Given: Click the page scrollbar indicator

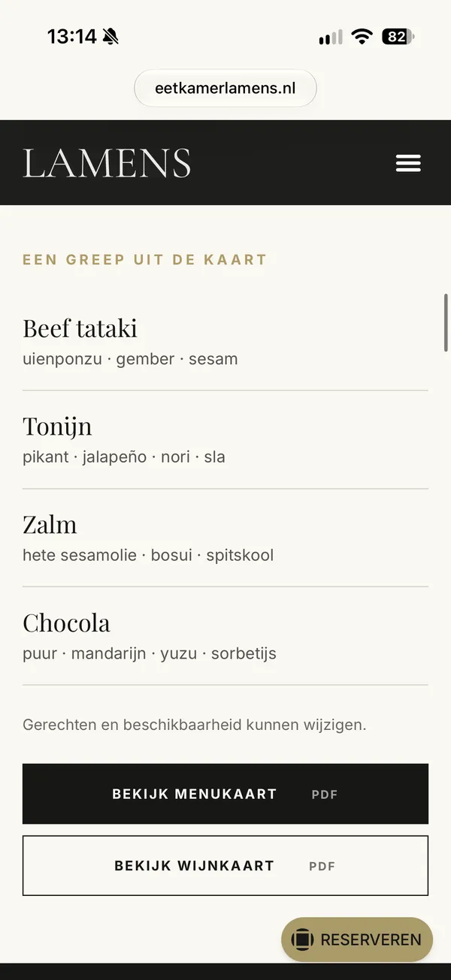Looking at the screenshot, I should [x=446, y=320].
